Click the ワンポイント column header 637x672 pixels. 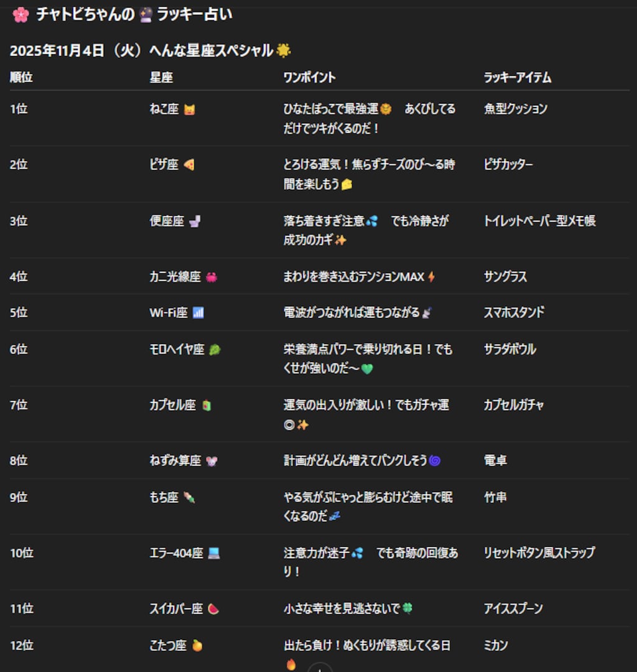(x=309, y=78)
